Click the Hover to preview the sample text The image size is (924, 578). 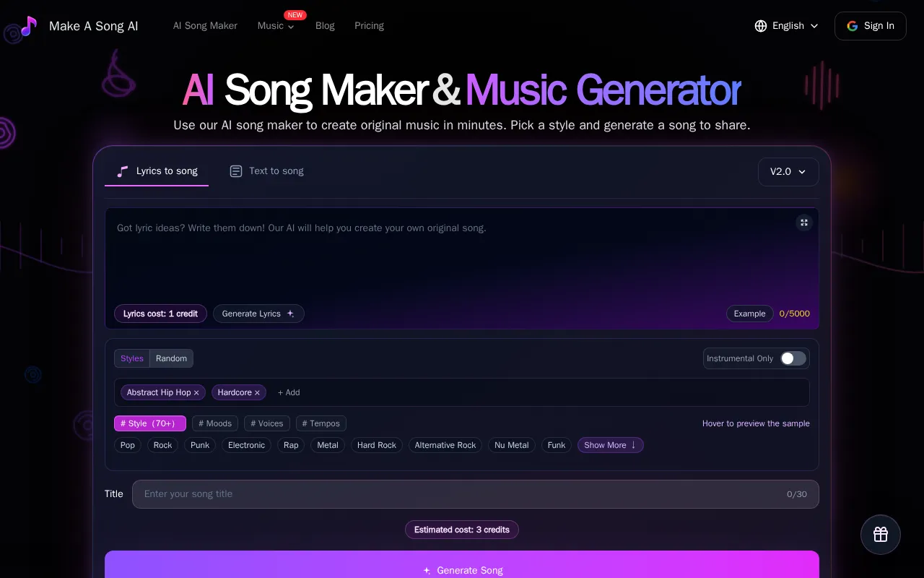(756, 423)
